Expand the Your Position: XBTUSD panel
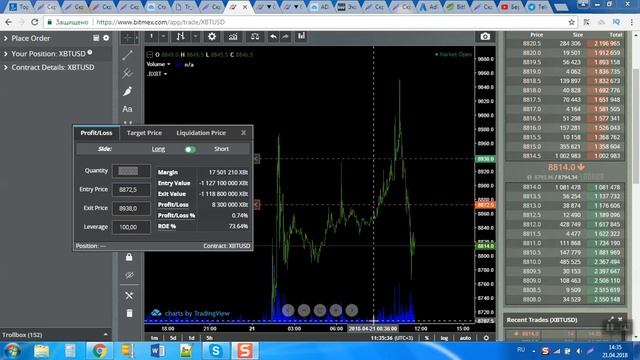 coord(48,53)
